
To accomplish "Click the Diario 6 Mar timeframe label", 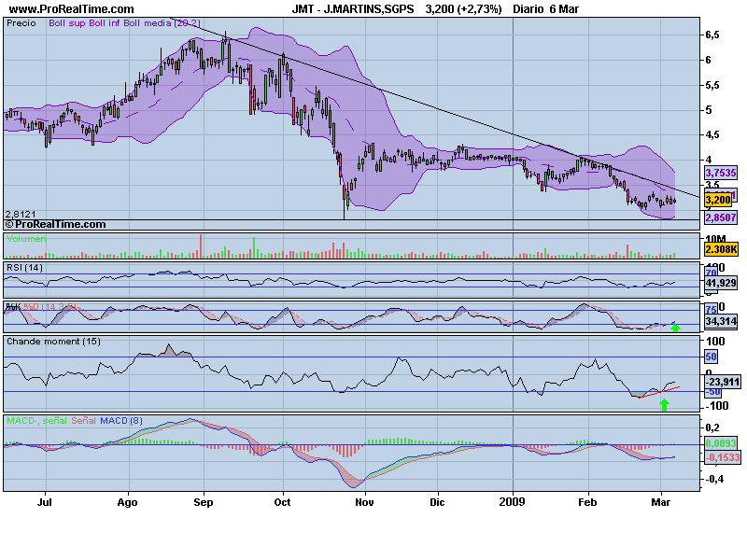I will click(x=546, y=9).
